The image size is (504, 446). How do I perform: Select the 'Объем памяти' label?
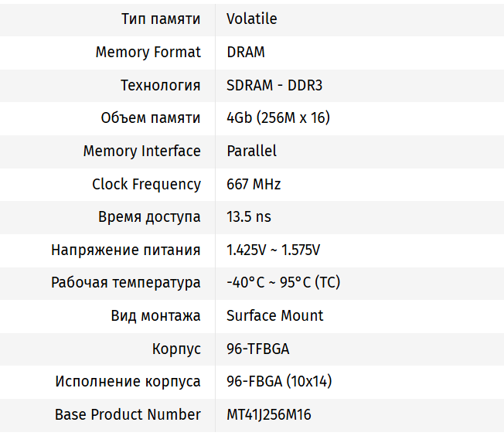point(151,118)
